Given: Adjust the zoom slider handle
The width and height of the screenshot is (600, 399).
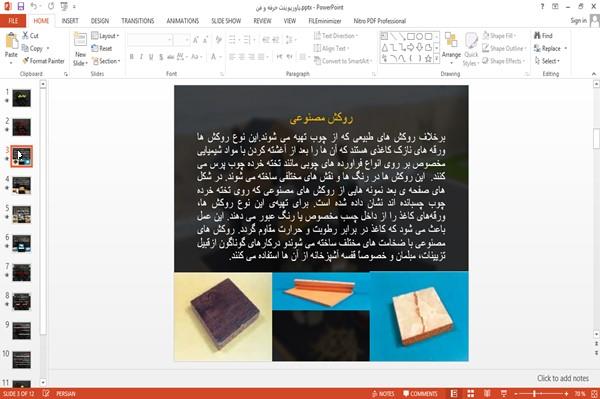Looking at the screenshot, I should pos(534,394).
